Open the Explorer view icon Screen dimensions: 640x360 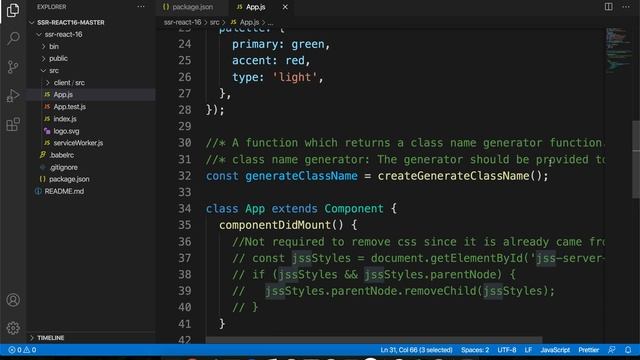[13, 10]
